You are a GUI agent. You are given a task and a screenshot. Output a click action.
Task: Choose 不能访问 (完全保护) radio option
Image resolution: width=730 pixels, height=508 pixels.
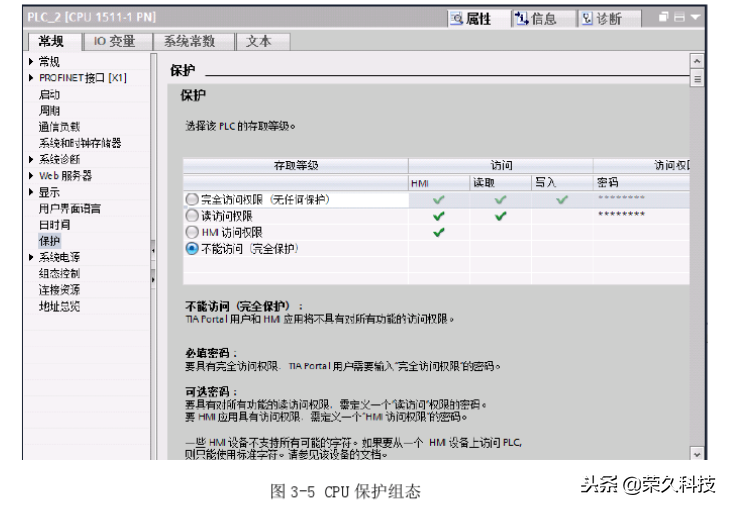[192, 248]
